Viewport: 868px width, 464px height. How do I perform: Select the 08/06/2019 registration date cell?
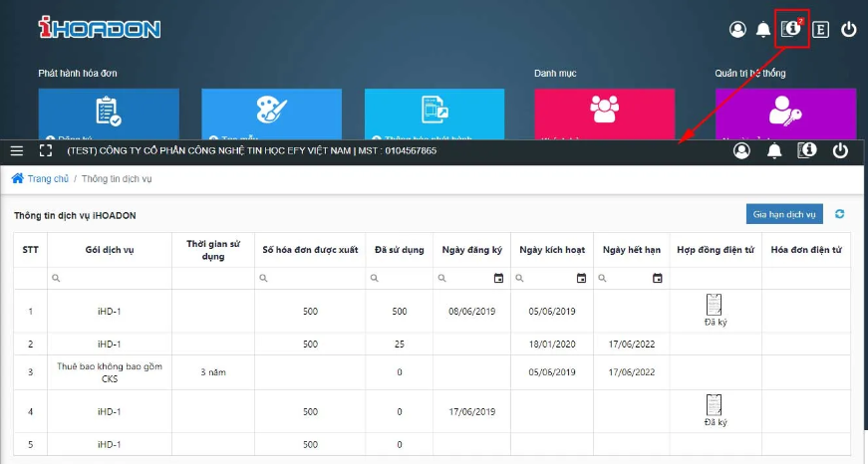tap(471, 312)
